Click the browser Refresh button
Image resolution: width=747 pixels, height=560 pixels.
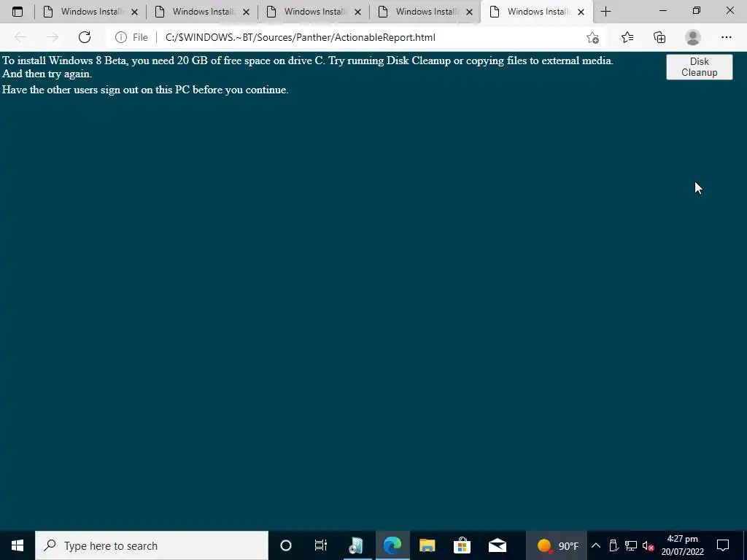pyautogui.click(x=85, y=37)
